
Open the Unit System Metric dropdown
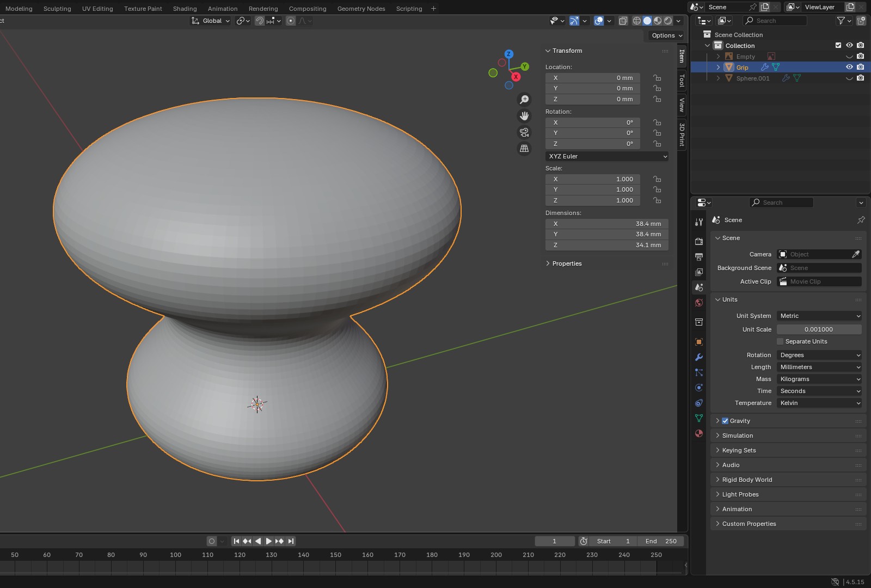pyautogui.click(x=819, y=316)
